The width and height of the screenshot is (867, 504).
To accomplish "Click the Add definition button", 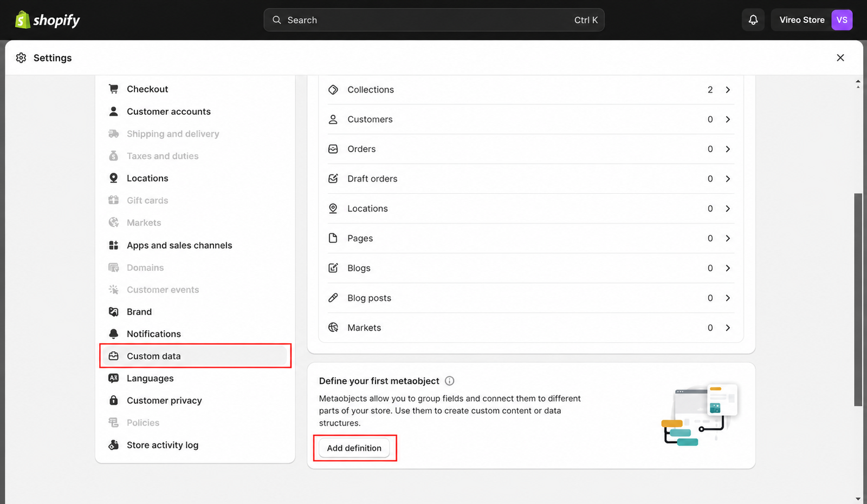I will pyautogui.click(x=354, y=448).
